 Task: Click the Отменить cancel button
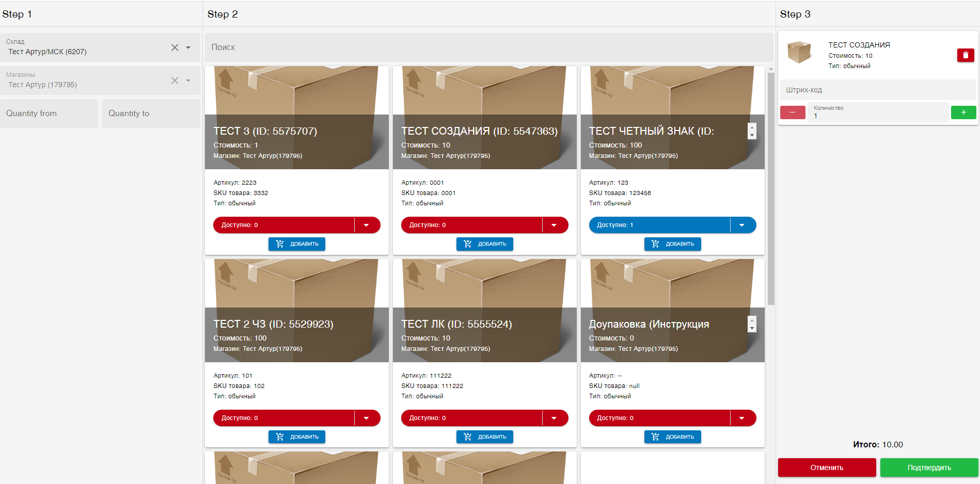[x=827, y=467]
